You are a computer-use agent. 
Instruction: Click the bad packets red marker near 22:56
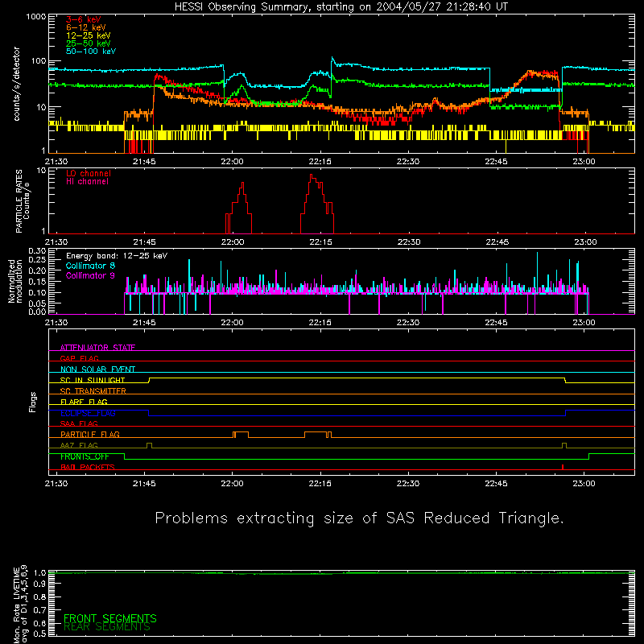tap(562, 467)
